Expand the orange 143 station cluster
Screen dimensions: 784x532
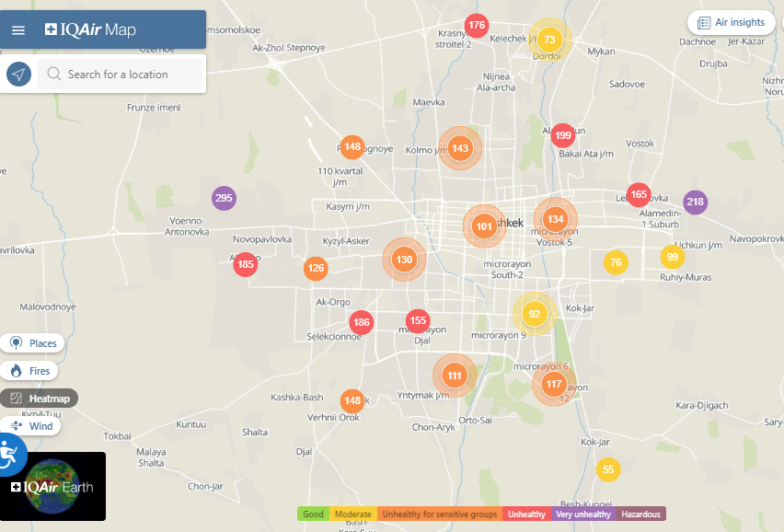coord(460,148)
